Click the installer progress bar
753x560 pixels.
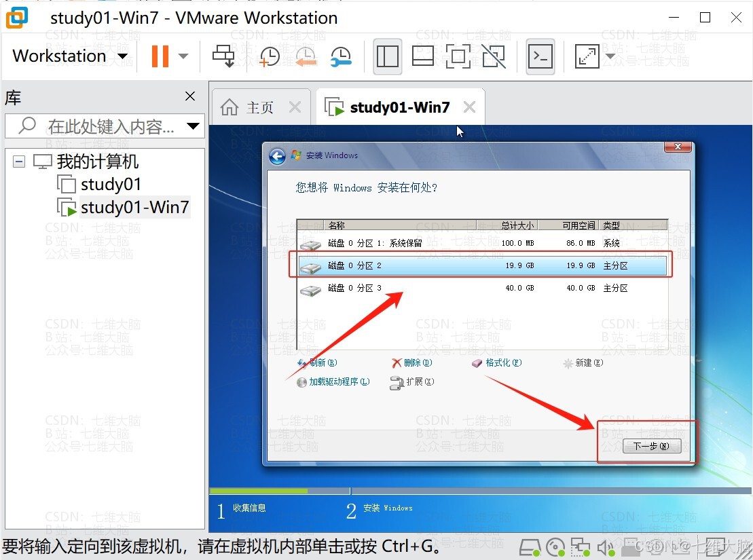tap(480, 491)
